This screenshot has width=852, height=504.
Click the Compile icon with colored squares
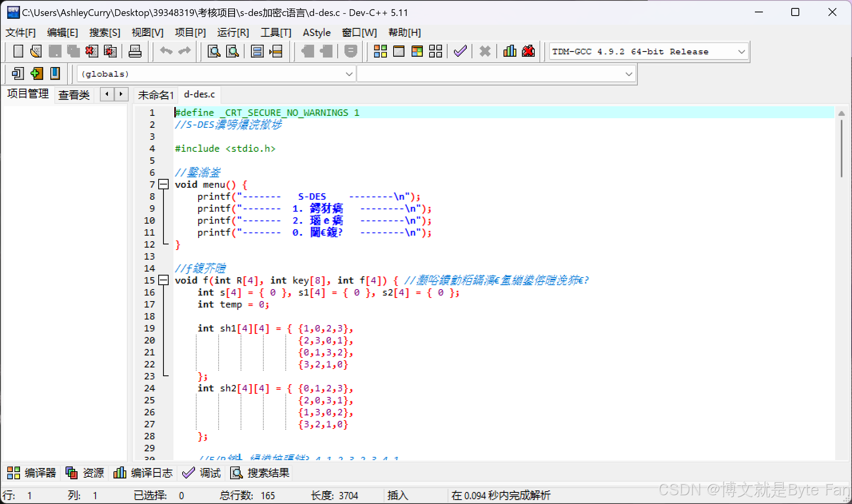click(380, 51)
